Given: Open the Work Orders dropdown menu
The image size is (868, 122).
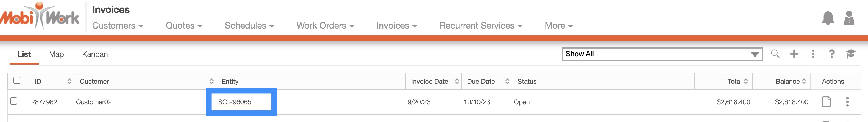Looking at the screenshot, I should coord(325,26).
